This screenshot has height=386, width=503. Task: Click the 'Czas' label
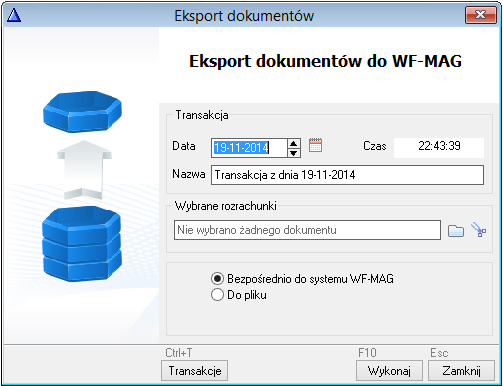pos(375,146)
